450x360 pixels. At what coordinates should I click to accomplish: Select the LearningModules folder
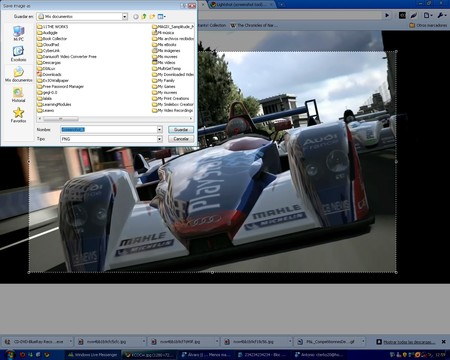(x=54, y=105)
